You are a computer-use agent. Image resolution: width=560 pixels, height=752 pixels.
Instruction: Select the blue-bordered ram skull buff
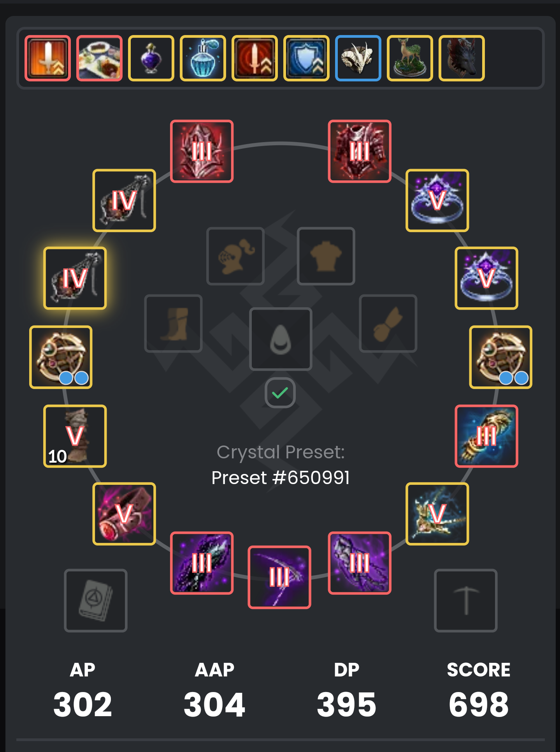pyautogui.click(x=358, y=58)
